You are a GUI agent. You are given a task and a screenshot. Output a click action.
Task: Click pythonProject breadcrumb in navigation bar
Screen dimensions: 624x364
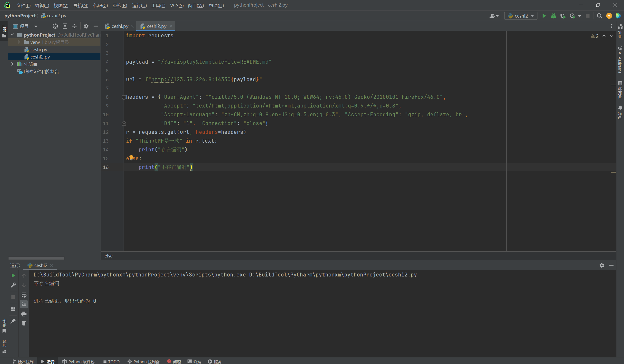(x=20, y=16)
